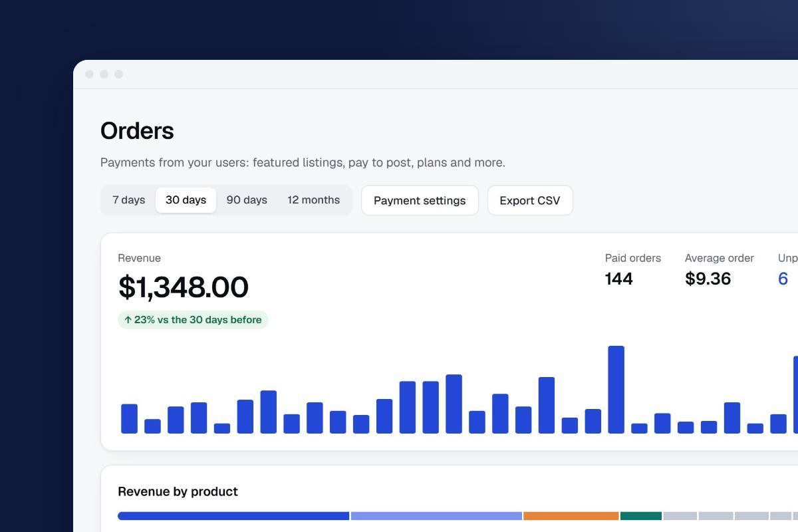
Task: Switch to the 12 months range
Action: click(x=313, y=200)
